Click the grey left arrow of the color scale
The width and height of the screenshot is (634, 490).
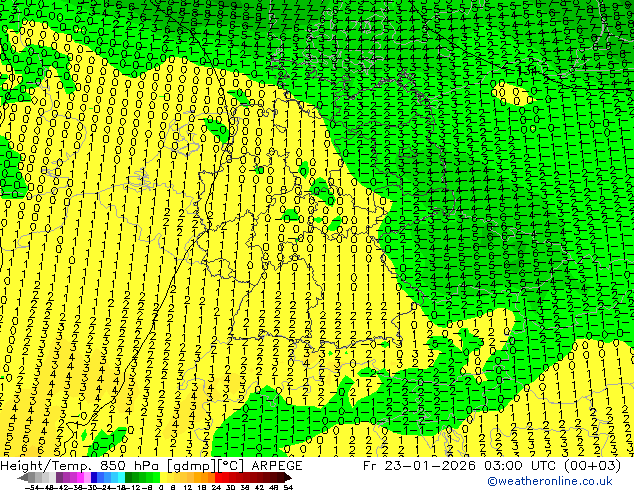pos(23,477)
